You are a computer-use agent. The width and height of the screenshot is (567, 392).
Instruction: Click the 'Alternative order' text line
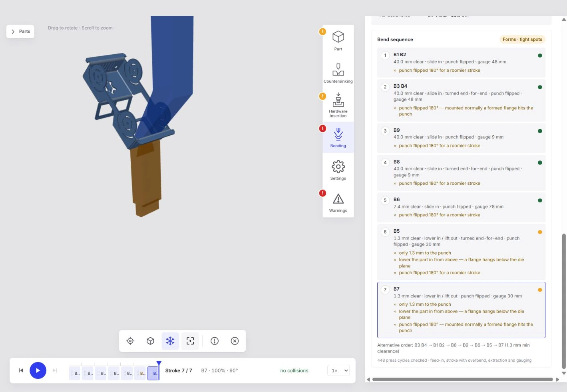pos(454,348)
